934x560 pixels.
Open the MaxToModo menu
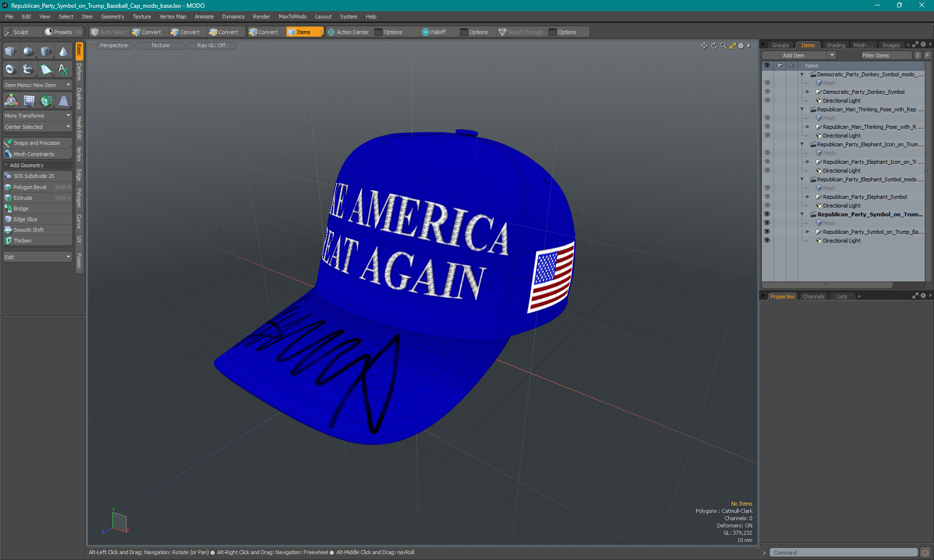(292, 17)
